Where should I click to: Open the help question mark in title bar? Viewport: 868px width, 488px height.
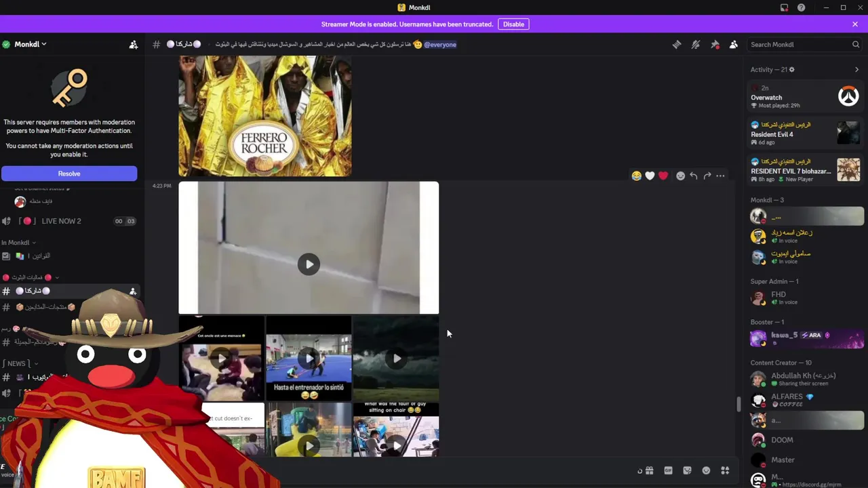[x=802, y=7]
